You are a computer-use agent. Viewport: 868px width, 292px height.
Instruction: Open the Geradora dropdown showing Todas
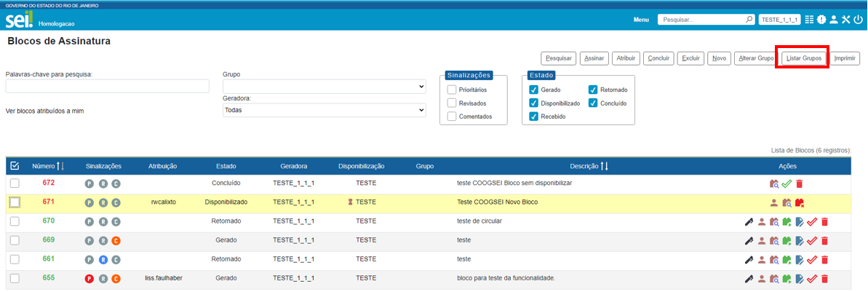[324, 110]
